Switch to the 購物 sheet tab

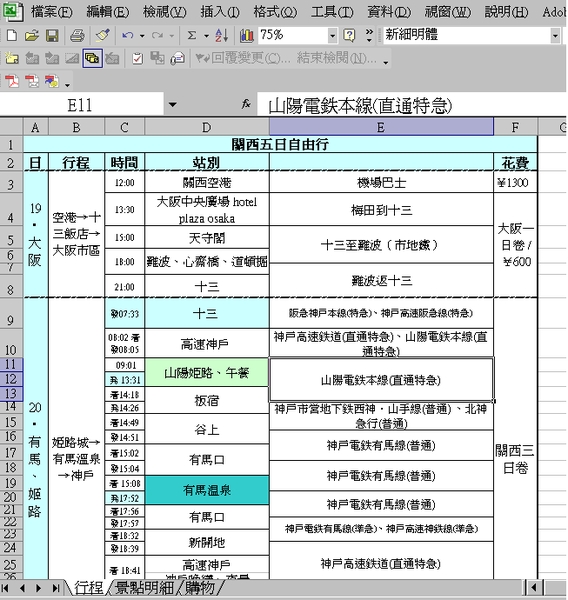(x=200, y=587)
